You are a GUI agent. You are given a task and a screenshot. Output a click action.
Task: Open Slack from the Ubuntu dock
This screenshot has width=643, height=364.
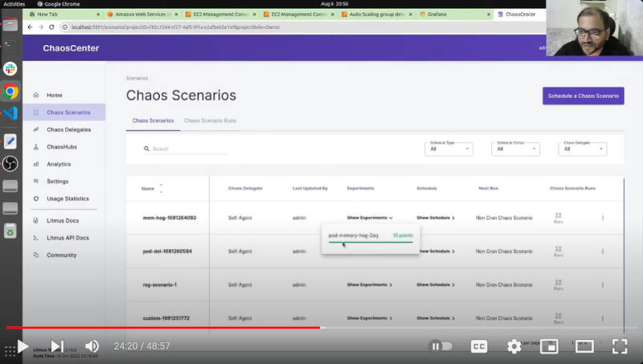(x=10, y=68)
